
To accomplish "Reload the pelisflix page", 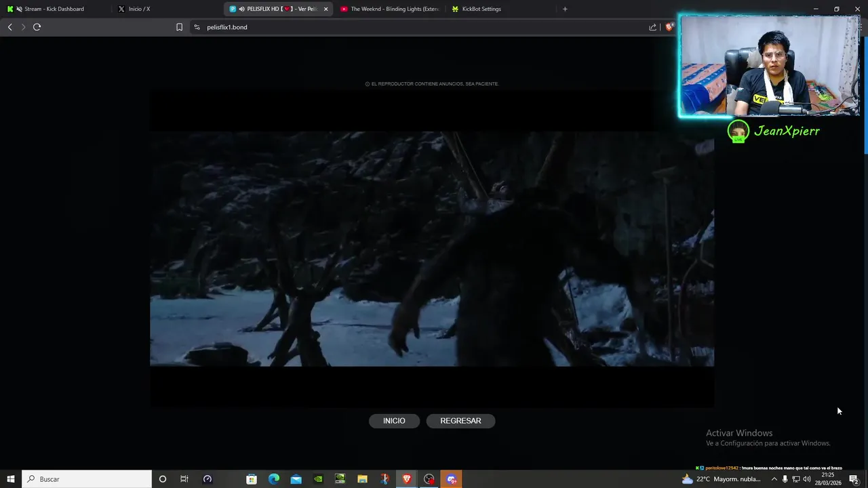I will point(37,27).
